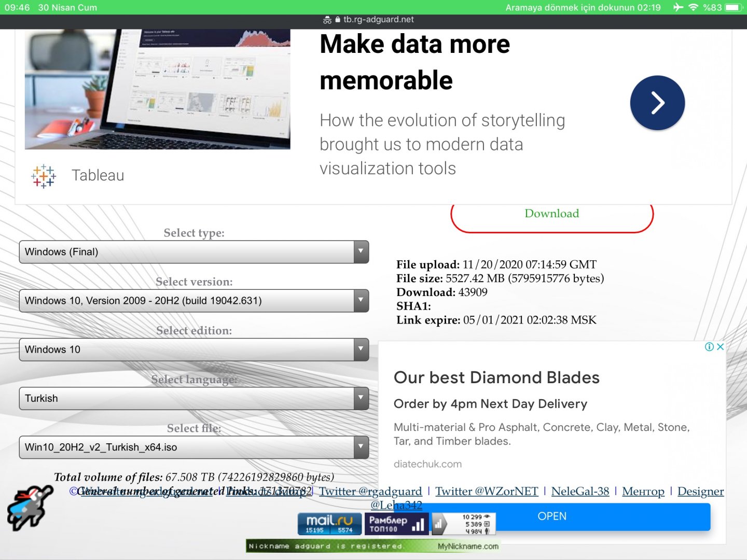
Task: Click the mail.ru counter badge
Action: click(329, 524)
